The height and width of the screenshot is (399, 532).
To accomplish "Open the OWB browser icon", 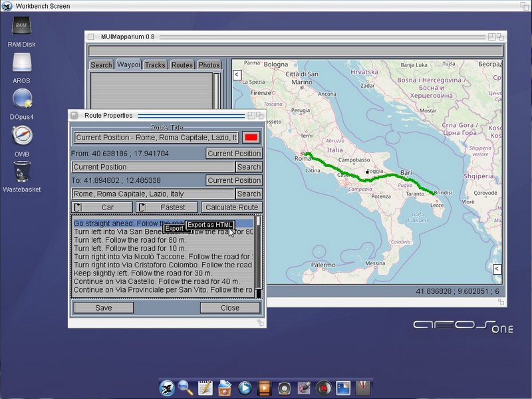I will (x=21, y=136).
